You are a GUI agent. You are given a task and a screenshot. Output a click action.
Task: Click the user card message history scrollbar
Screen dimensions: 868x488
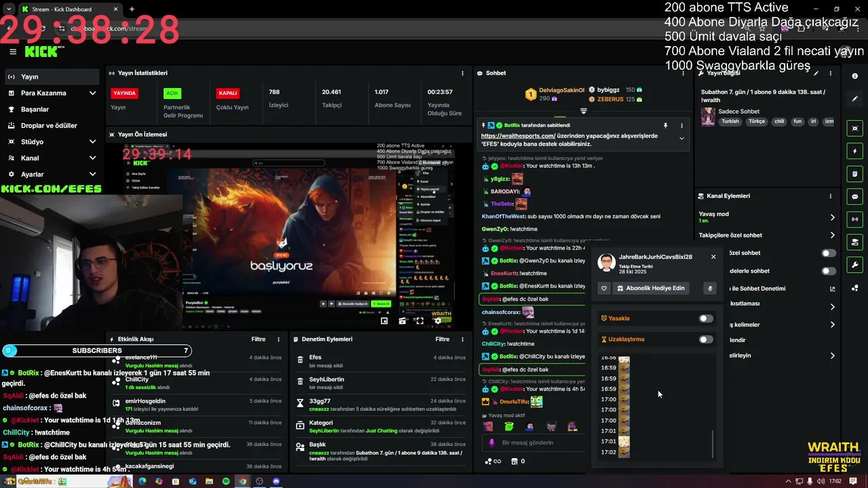pyautogui.click(x=713, y=444)
